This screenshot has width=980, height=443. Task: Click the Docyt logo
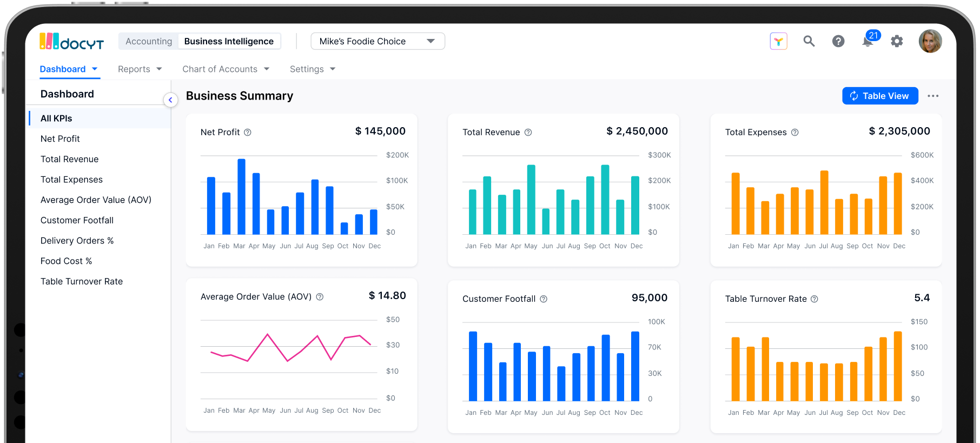click(71, 41)
